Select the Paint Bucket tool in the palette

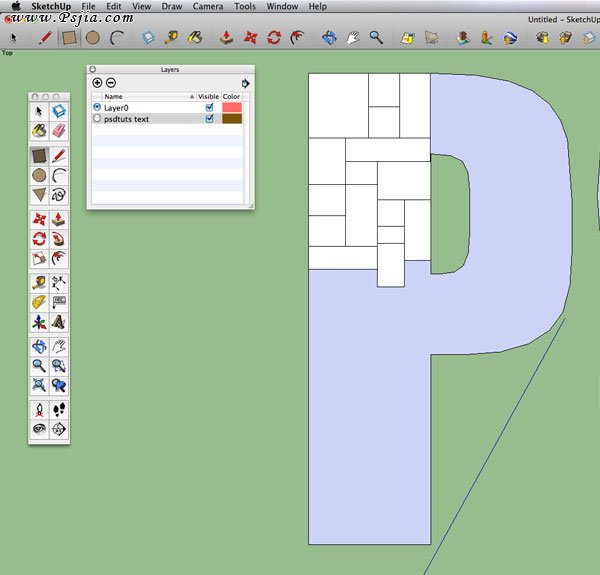(39, 130)
